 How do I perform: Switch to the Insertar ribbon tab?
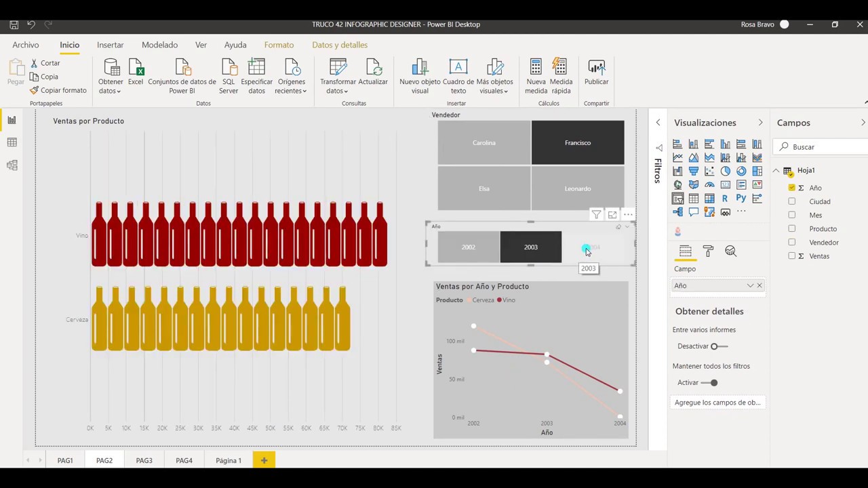coord(110,45)
